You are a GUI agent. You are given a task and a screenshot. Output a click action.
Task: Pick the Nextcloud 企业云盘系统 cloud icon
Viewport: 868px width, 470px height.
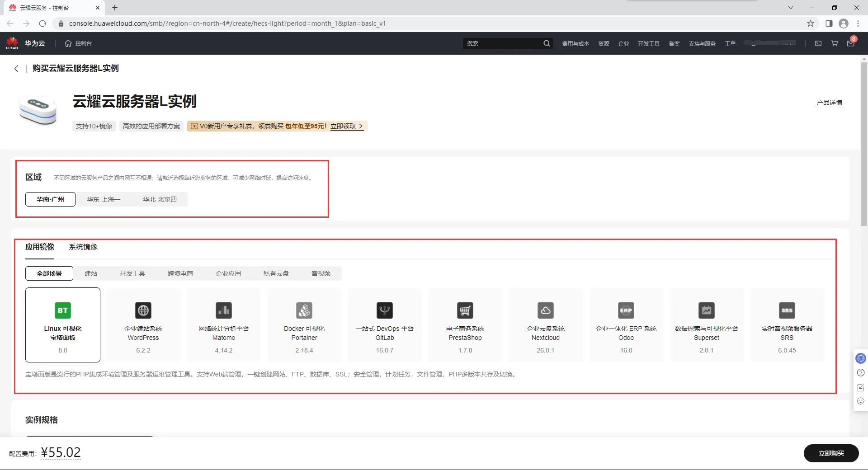pyautogui.click(x=546, y=310)
